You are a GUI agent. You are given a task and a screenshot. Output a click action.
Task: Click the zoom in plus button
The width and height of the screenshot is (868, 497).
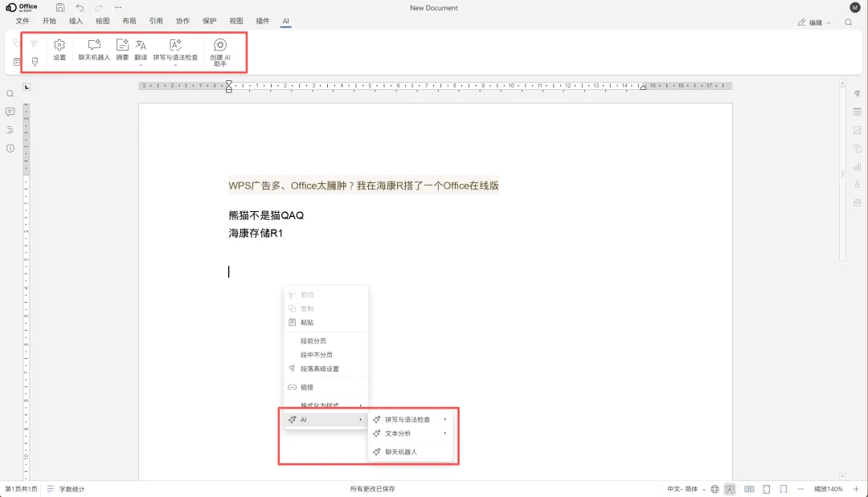point(856,489)
